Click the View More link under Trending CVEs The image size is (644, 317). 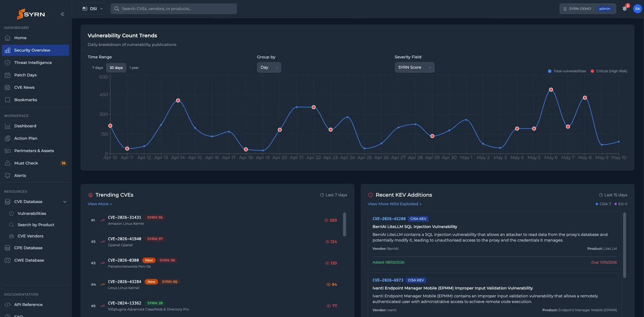click(100, 204)
